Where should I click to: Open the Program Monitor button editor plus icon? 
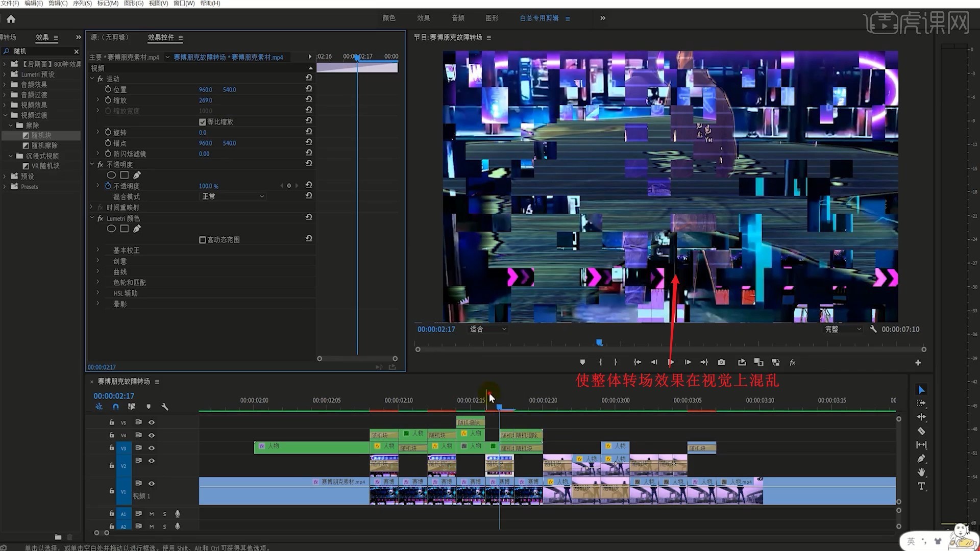918,363
